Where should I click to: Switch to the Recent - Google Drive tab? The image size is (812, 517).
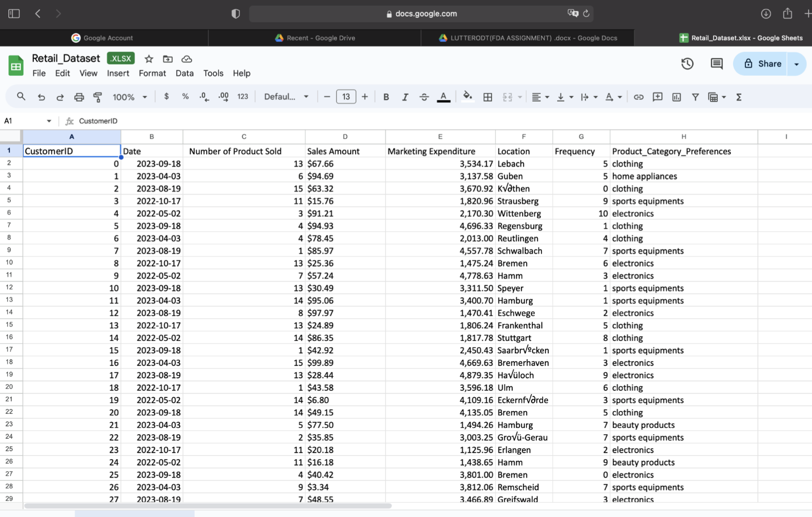point(315,38)
